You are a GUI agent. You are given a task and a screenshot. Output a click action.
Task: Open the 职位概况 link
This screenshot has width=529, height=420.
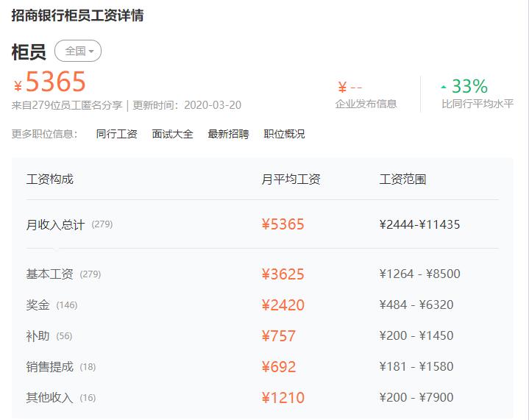click(285, 134)
